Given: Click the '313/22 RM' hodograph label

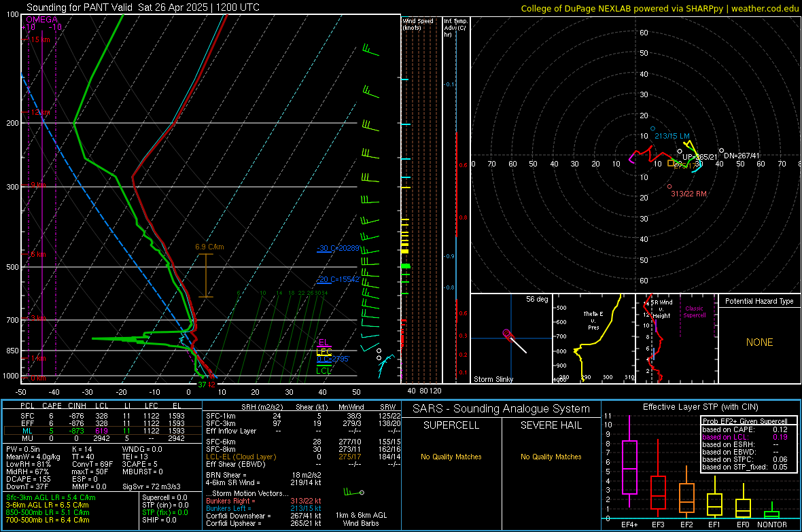Looking at the screenshot, I should click(689, 194).
